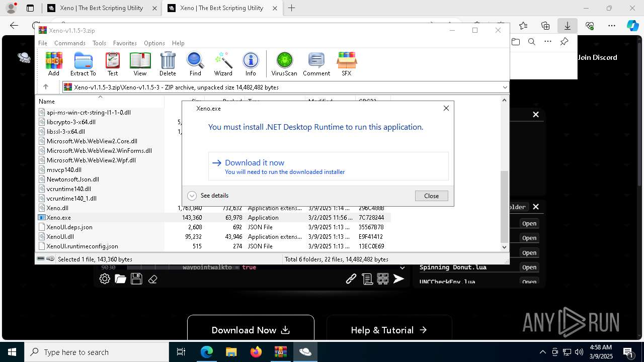The height and width of the screenshot is (362, 644).
Task: Click the attach paperclip icon in Xeno
Action: click(x=351, y=279)
